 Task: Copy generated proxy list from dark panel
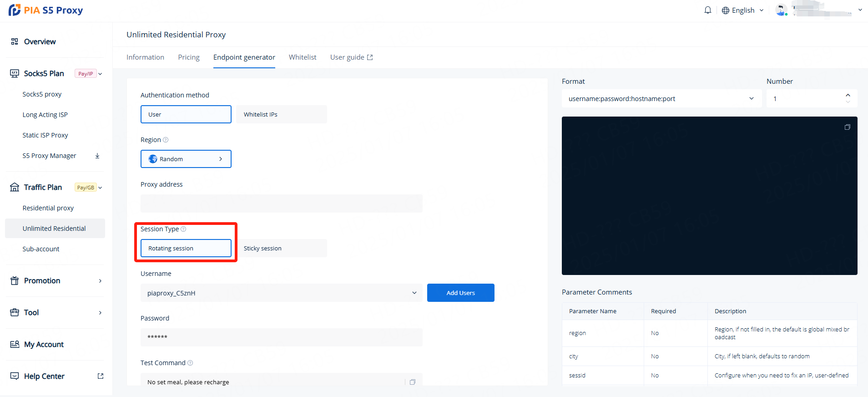(847, 127)
